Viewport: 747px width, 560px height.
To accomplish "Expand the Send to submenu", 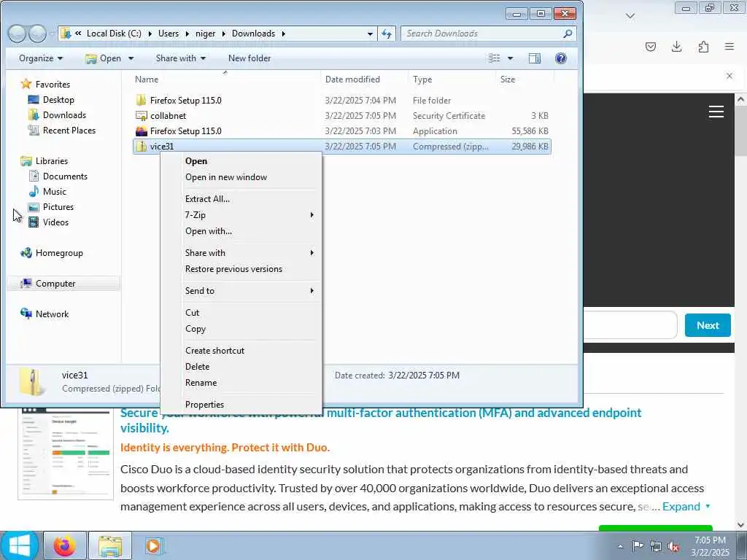I will (250, 290).
